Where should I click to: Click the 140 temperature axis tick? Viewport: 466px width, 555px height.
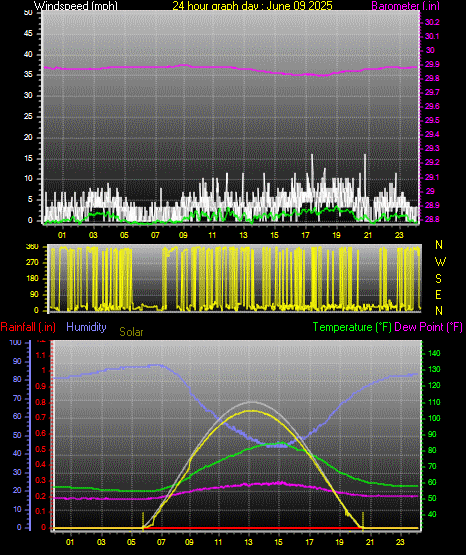pyautogui.click(x=434, y=353)
